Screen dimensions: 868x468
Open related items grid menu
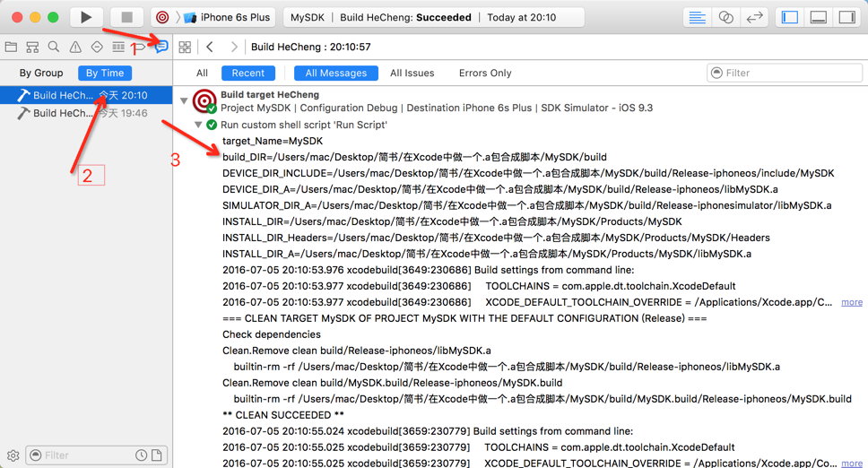[185, 47]
